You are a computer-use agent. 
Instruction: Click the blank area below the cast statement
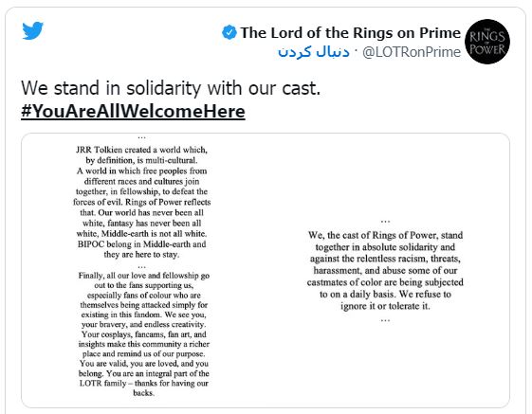(386, 365)
